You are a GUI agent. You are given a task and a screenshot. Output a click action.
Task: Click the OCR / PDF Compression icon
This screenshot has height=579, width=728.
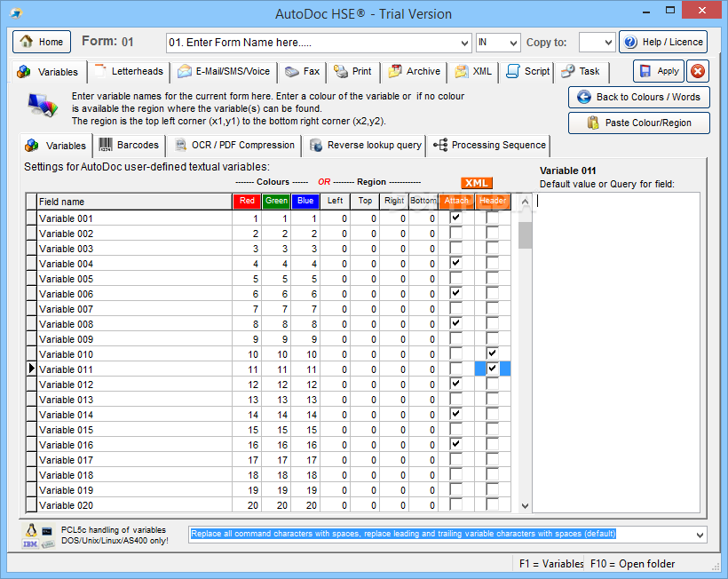(x=180, y=145)
